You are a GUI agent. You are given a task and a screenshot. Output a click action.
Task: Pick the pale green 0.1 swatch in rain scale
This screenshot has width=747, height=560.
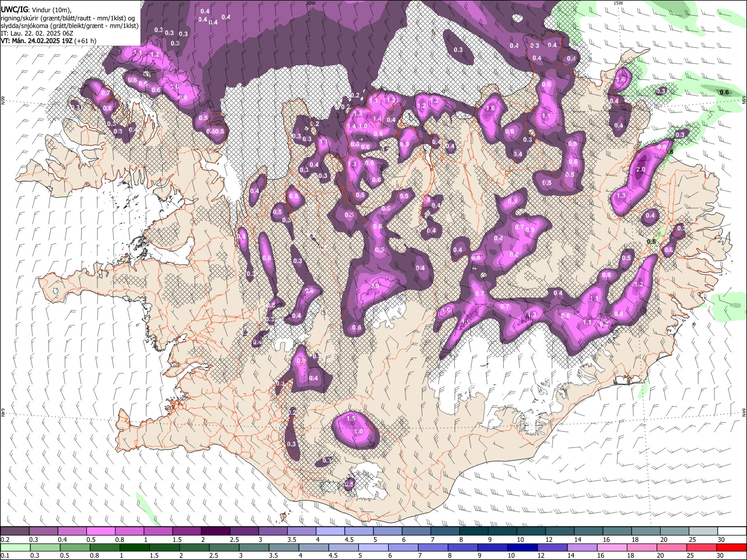pos(15,547)
